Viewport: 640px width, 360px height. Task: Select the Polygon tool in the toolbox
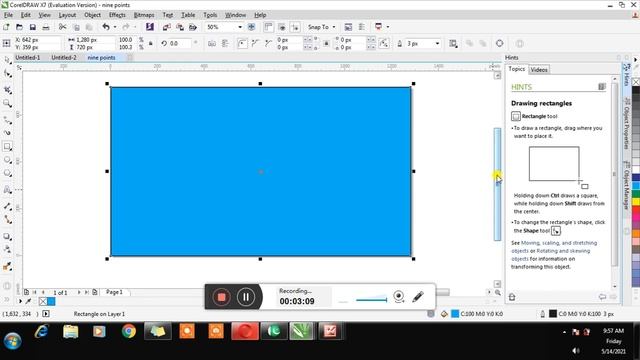click(x=7, y=173)
